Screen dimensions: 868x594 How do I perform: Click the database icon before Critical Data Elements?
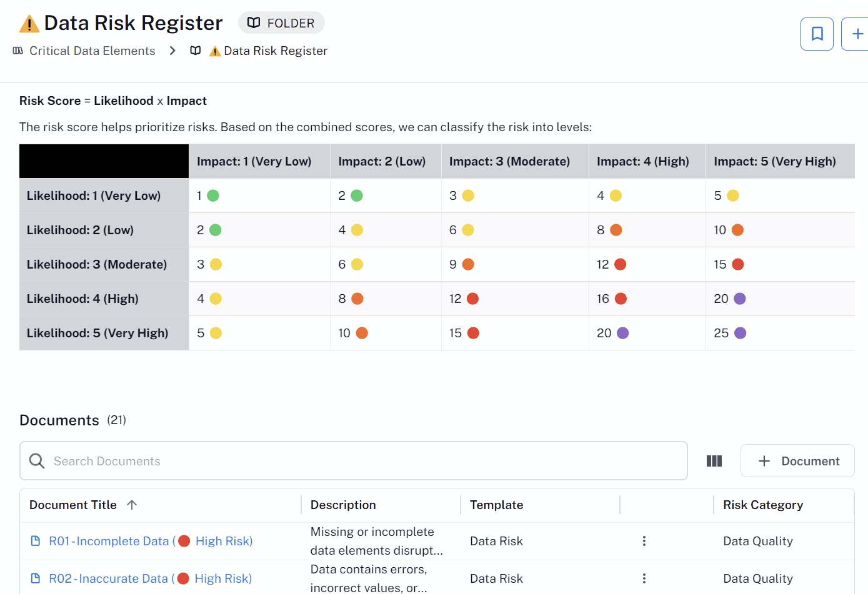pyautogui.click(x=17, y=51)
